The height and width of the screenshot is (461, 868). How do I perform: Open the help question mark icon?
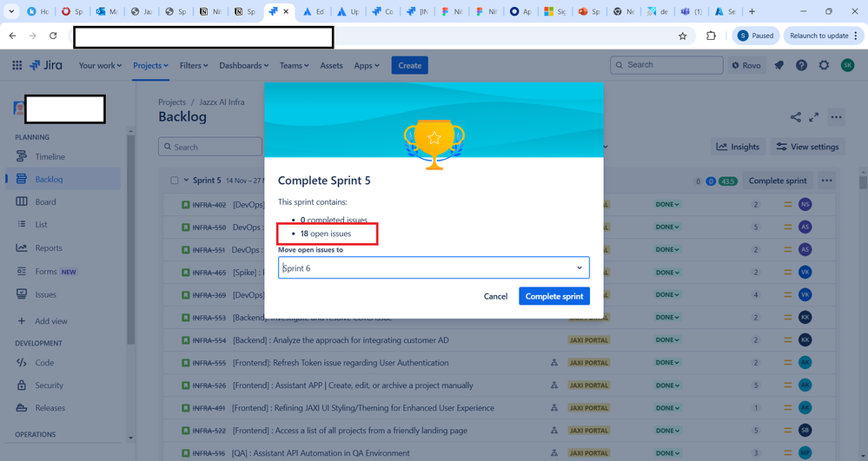click(801, 65)
